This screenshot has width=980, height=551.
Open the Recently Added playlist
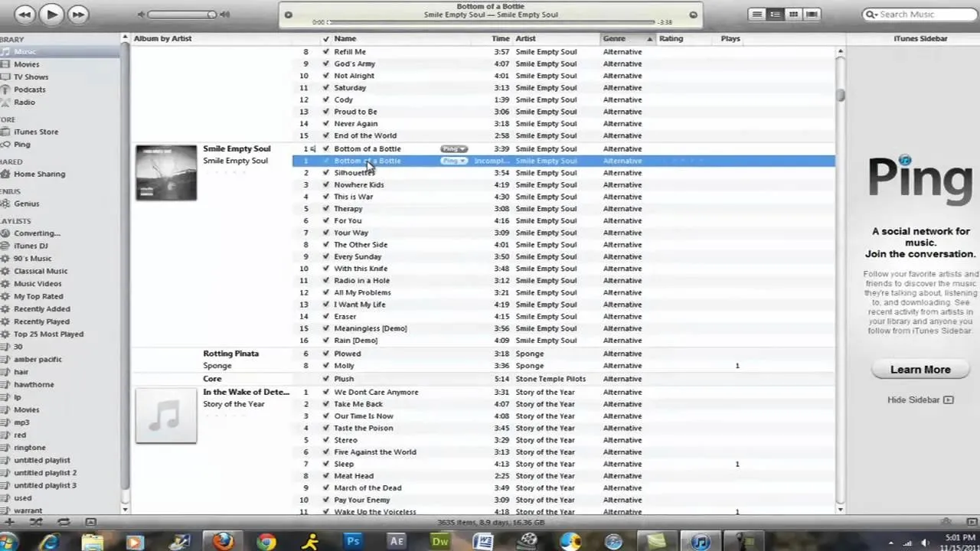pos(41,309)
